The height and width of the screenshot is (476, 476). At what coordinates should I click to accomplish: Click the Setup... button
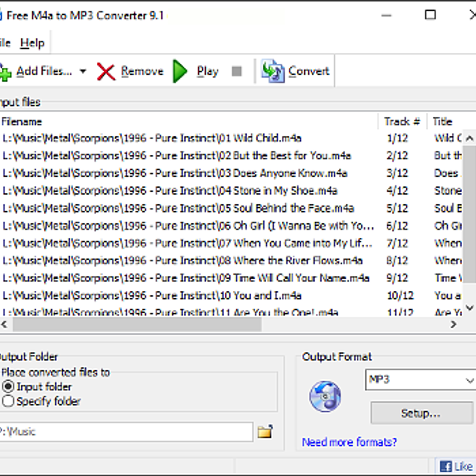click(422, 413)
